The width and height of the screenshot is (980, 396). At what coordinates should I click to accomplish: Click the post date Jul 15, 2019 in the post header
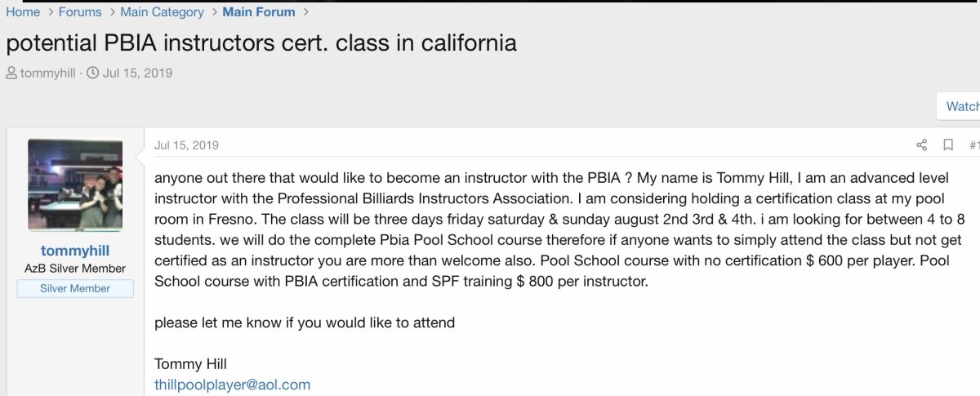tap(187, 145)
